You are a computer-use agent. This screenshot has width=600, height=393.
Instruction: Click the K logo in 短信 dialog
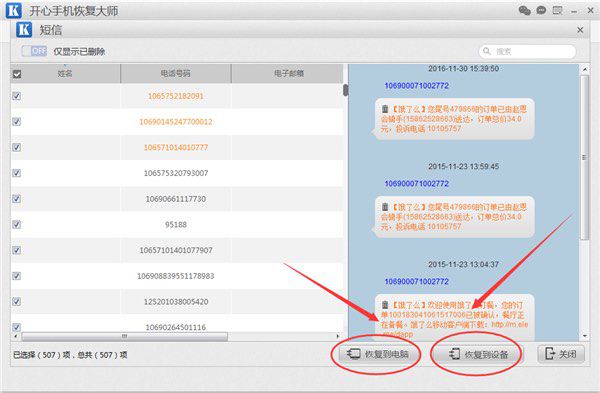(24, 30)
